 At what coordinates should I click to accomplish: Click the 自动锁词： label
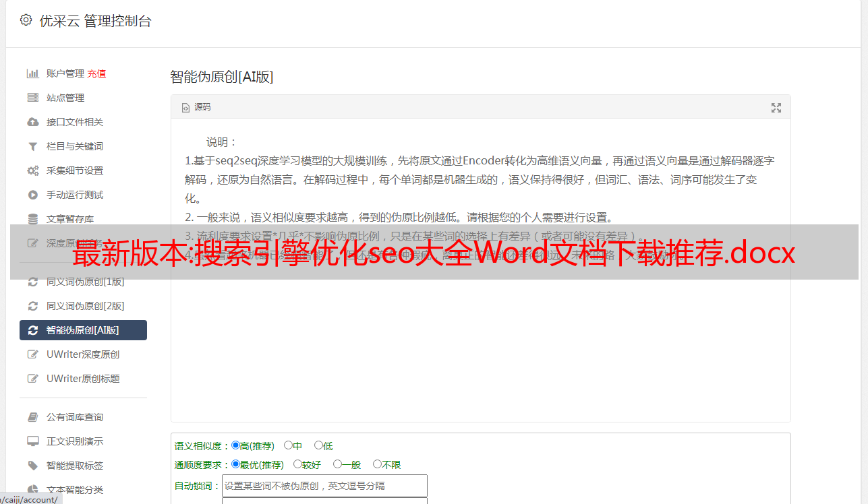198,486
